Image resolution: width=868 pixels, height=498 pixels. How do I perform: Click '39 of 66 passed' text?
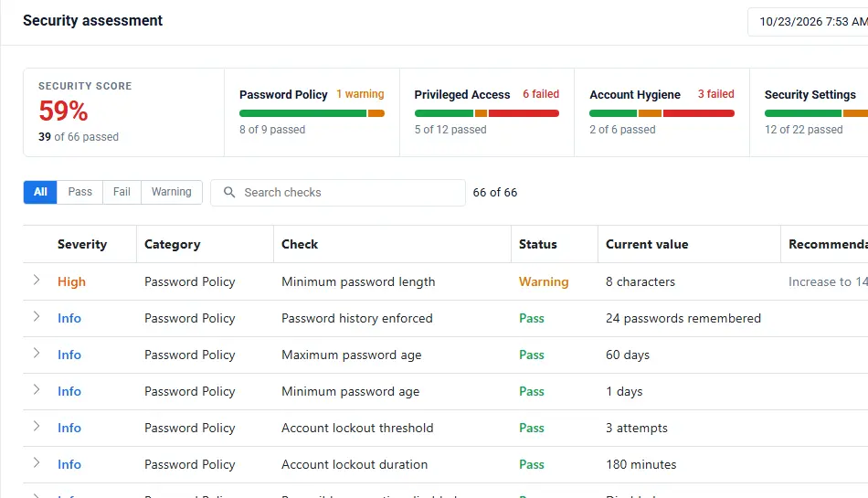79,137
